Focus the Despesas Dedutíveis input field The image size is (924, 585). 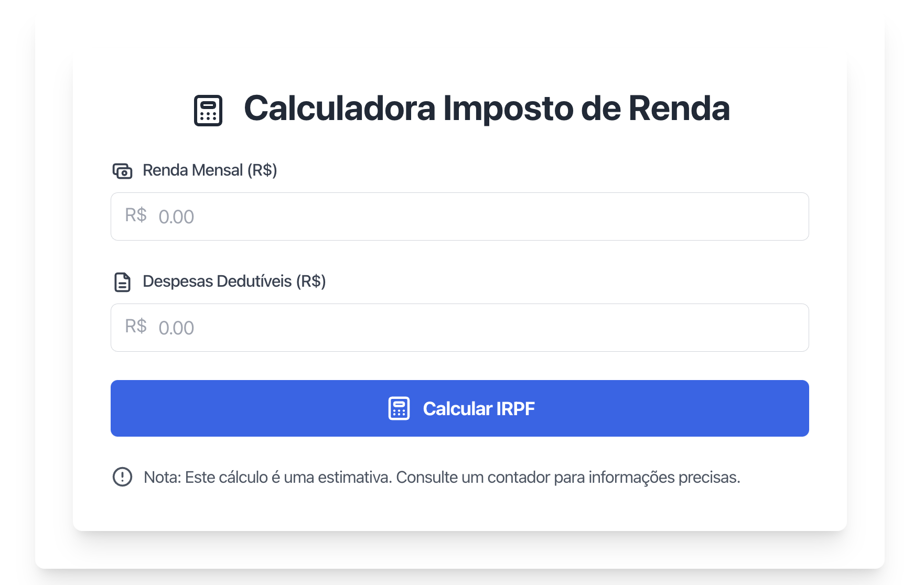tap(459, 327)
